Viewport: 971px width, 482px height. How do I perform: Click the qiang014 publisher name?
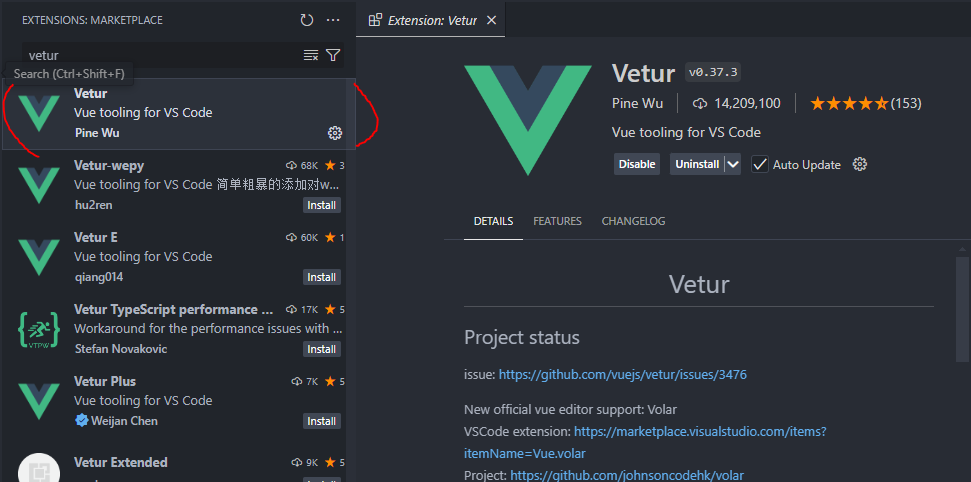click(x=99, y=277)
